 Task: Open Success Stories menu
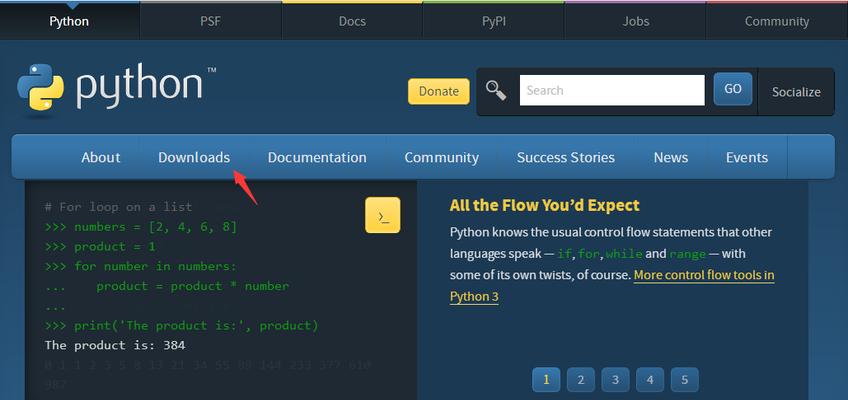(566, 157)
